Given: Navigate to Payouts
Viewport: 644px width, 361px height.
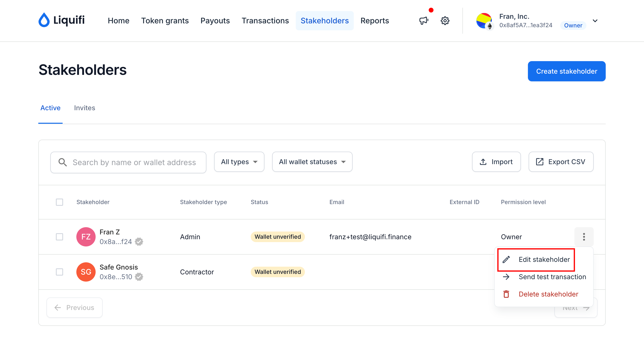Looking at the screenshot, I should pyautogui.click(x=215, y=21).
